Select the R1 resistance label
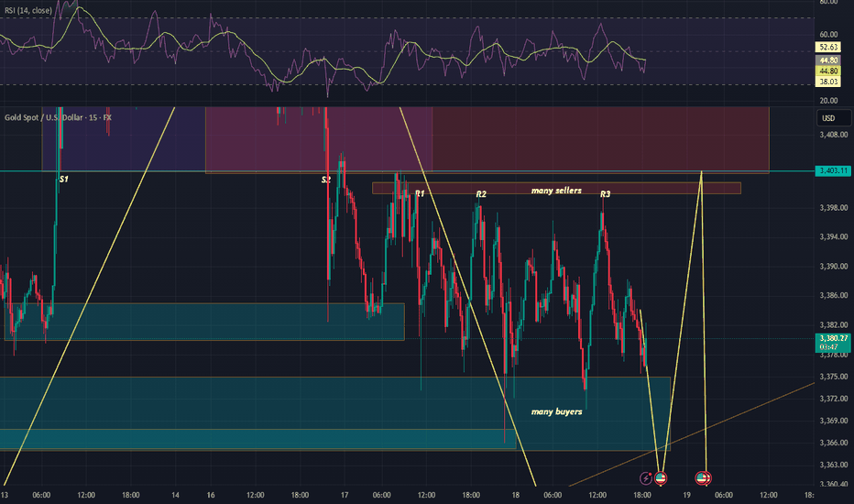The height and width of the screenshot is (504, 854). pos(420,193)
